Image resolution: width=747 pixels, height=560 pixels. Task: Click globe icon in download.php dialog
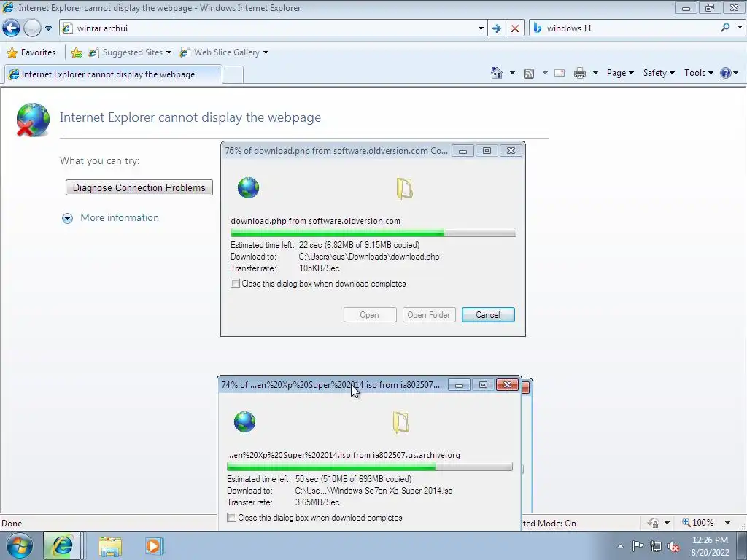coord(248,187)
